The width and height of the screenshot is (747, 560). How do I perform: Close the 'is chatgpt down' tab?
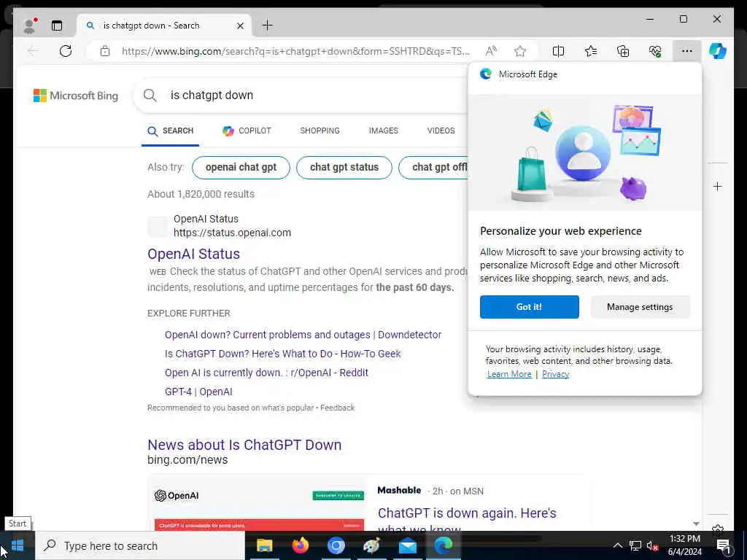241,26
